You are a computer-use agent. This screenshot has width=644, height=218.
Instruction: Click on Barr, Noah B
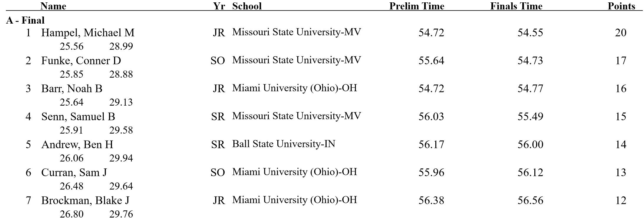[x=72, y=88]
